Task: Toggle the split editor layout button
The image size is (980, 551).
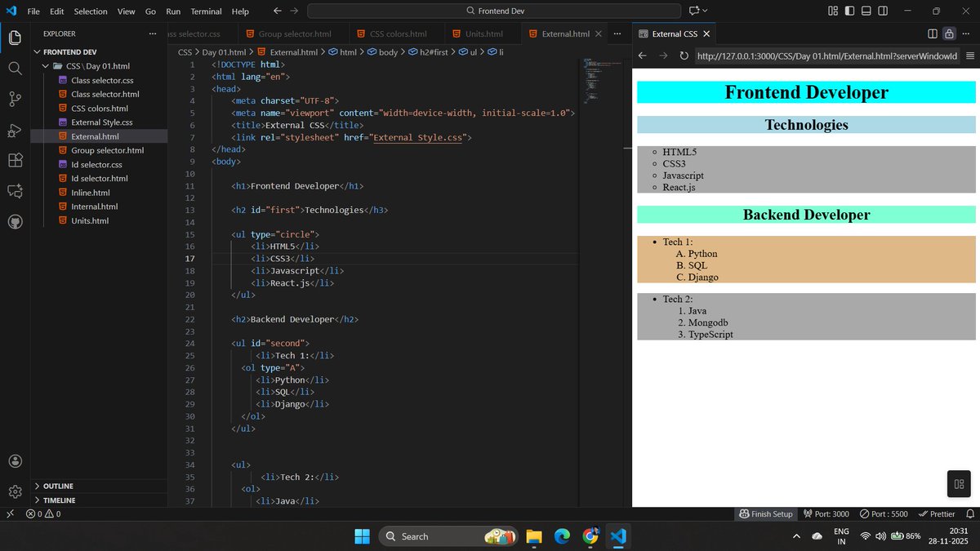Action: (932, 33)
